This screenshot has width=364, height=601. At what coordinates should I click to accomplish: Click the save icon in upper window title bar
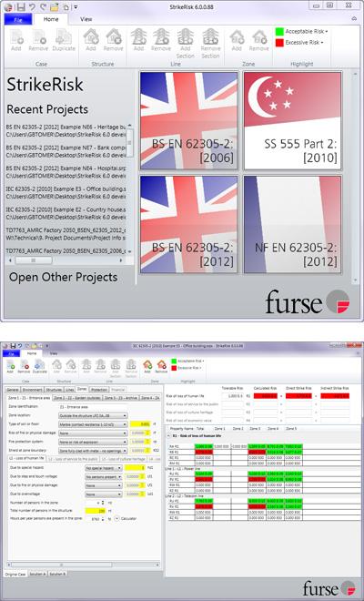pyautogui.click(x=20, y=7)
